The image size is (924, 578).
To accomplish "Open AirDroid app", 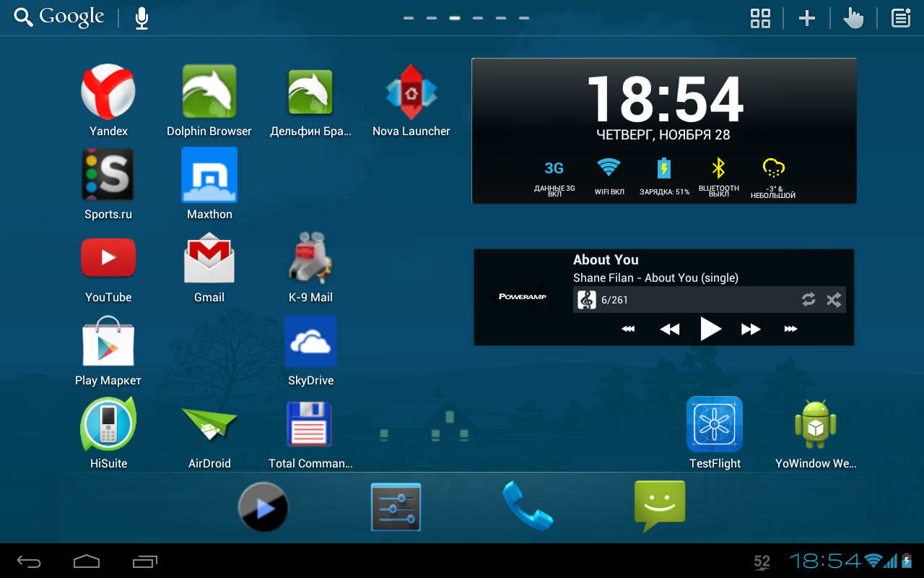I will [209, 425].
